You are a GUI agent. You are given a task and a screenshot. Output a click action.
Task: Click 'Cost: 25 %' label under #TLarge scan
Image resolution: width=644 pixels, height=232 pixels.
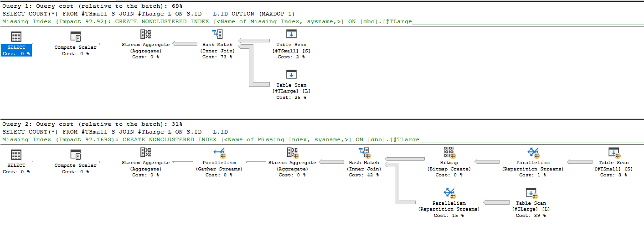pos(291,98)
